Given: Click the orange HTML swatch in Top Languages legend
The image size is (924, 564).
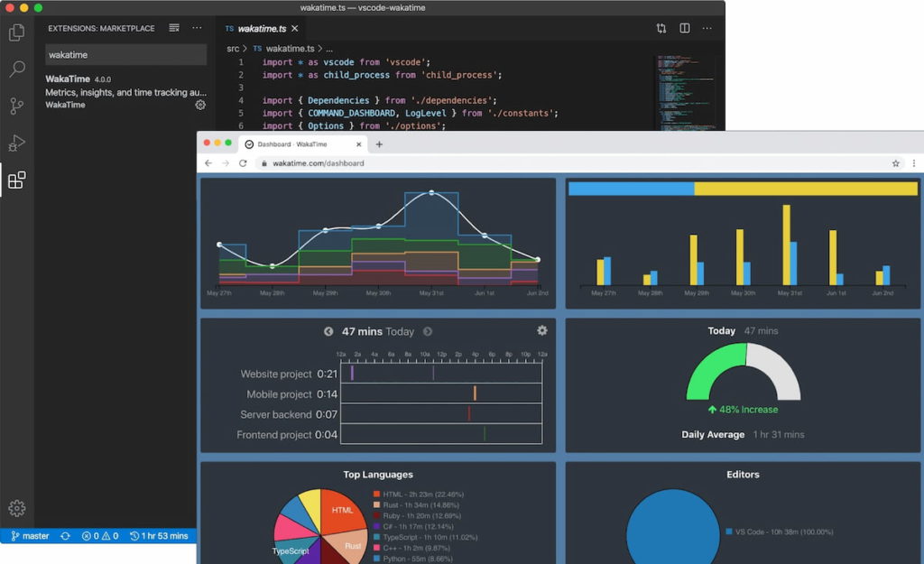Looking at the screenshot, I should click(375, 495).
